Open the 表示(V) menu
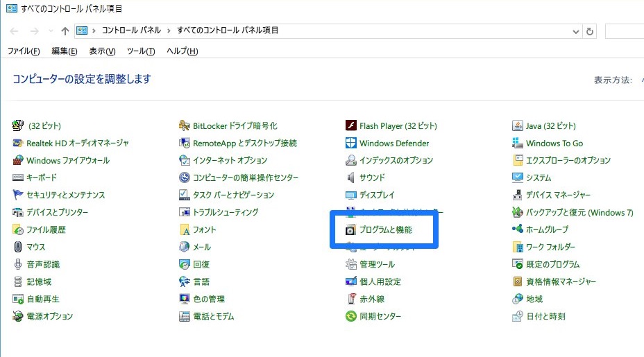Screen dimensions: 644x357 [102, 51]
